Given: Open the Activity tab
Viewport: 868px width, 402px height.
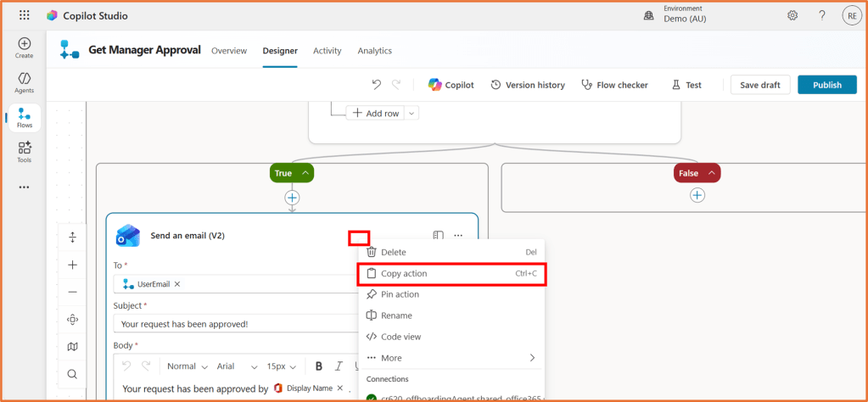Looking at the screenshot, I should pyautogui.click(x=328, y=51).
